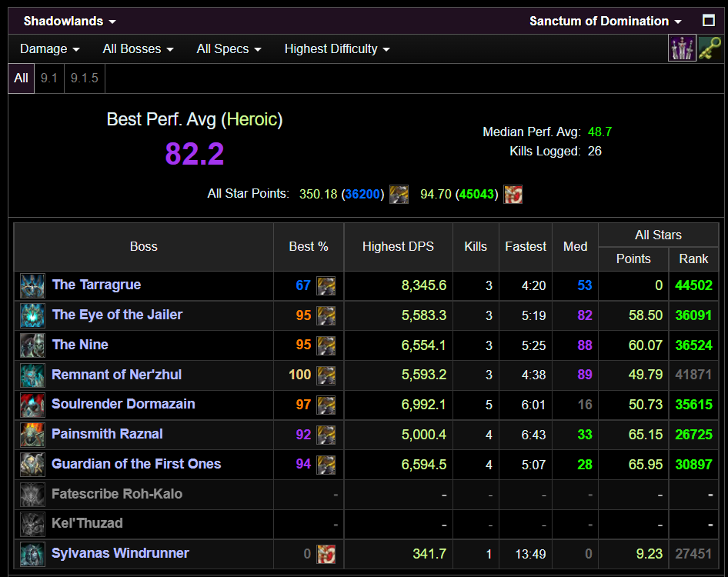Click the spec icon next to 350.18 All Star Points
This screenshot has height=577, width=728.
[x=399, y=194]
